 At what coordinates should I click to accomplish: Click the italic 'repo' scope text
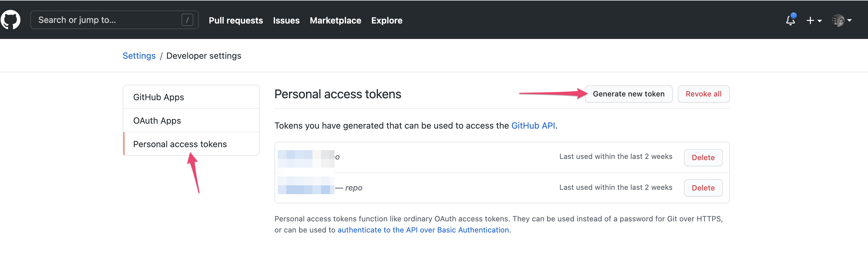353,188
